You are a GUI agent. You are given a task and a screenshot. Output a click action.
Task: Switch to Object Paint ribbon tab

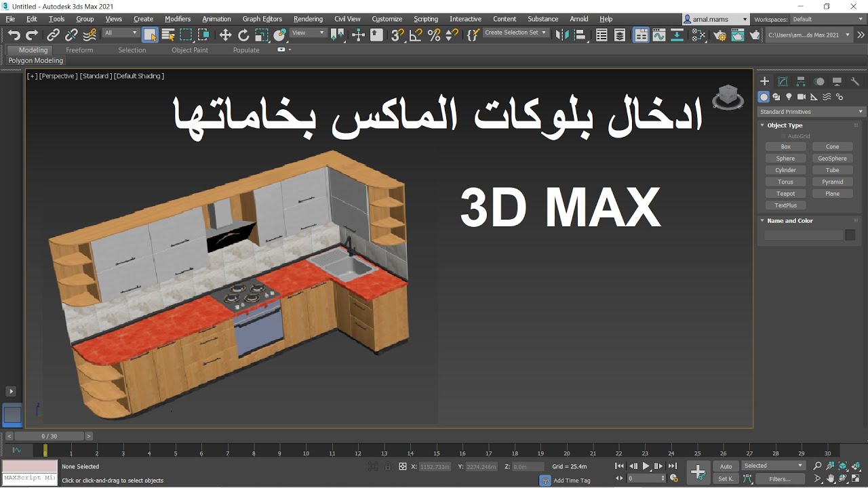tap(190, 50)
